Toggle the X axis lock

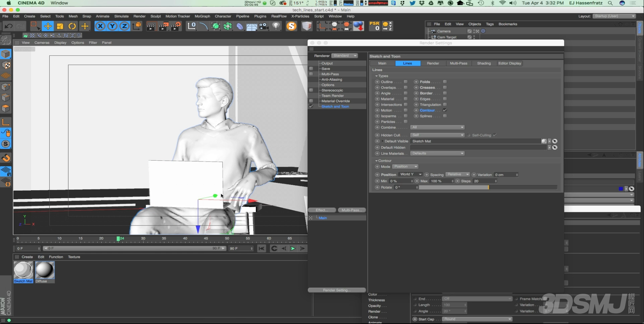(100, 26)
